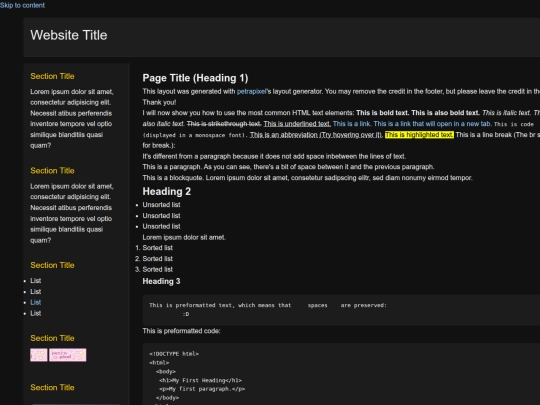Click the strikethrough text
This screenshot has width=540, height=405.
224,124
